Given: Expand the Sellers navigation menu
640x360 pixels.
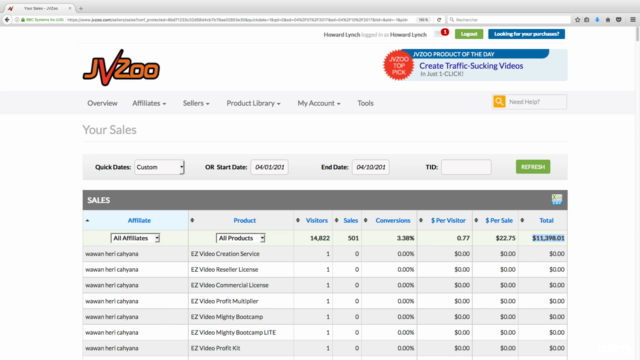Looking at the screenshot, I should click(196, 103).
